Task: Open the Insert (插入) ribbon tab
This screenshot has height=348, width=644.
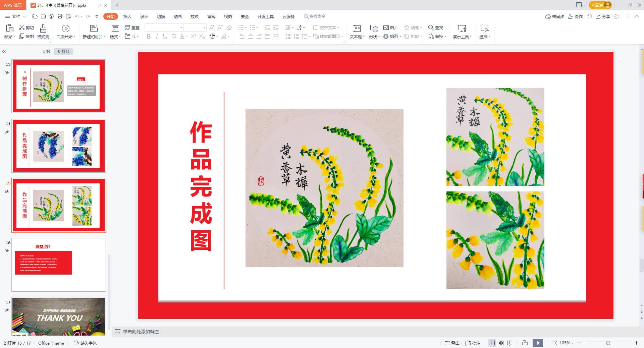Action: pos(127,16)
